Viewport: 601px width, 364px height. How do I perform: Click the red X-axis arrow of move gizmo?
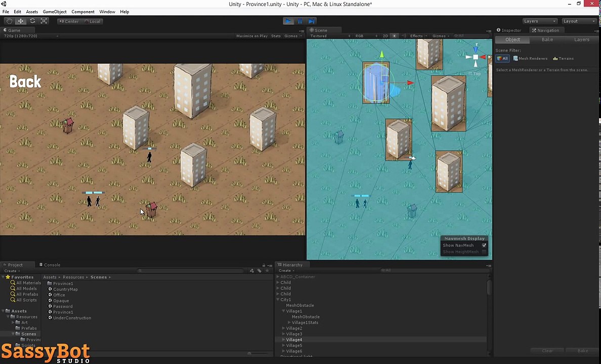[410, 82]
